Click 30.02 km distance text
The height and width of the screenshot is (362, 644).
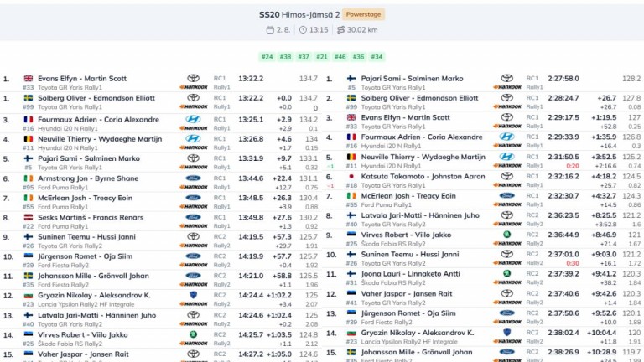click(x=362, y=29)
